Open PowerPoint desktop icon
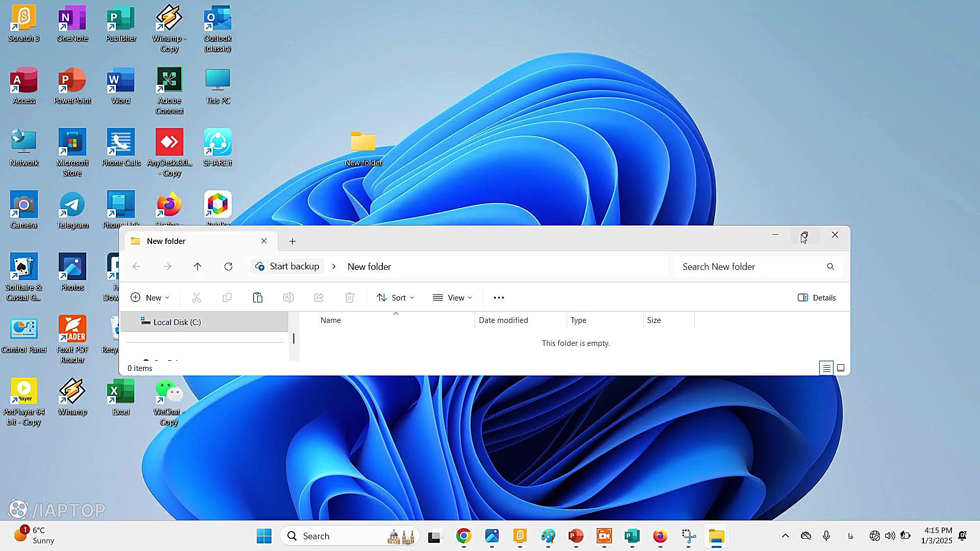Viewport: 980px width, 551px height. (72, 86)
